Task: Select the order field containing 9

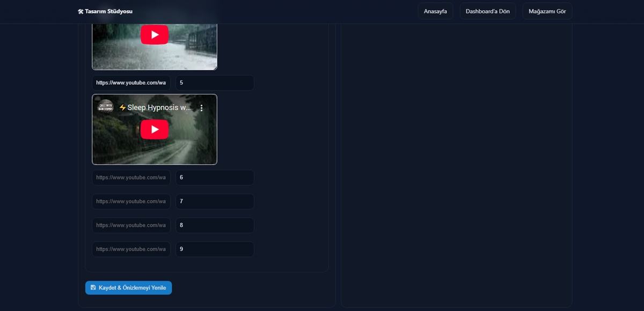Action: (x=215, y=249)
